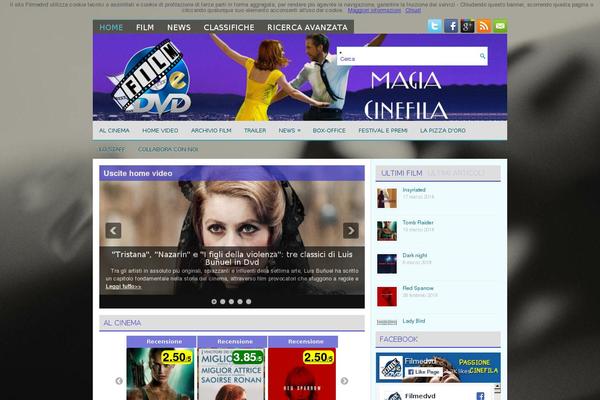Viewport: 600px width, 400px height.
Task: Open NEWS in the dark top menu
Action: 179,28
